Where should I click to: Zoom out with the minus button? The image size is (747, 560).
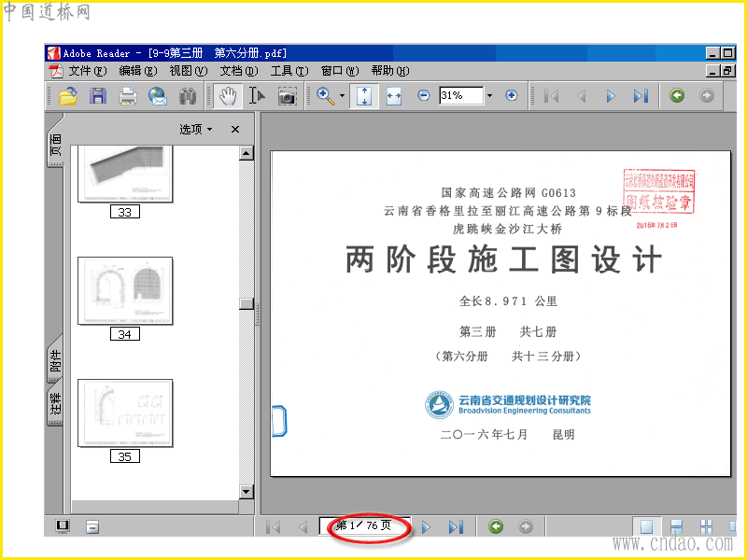pyautogui.click(x=424, y=95)
